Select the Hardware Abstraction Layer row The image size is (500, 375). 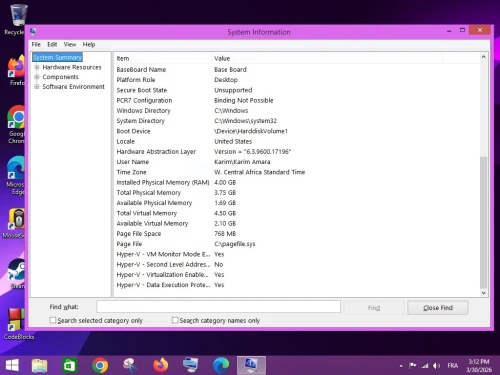297,152
